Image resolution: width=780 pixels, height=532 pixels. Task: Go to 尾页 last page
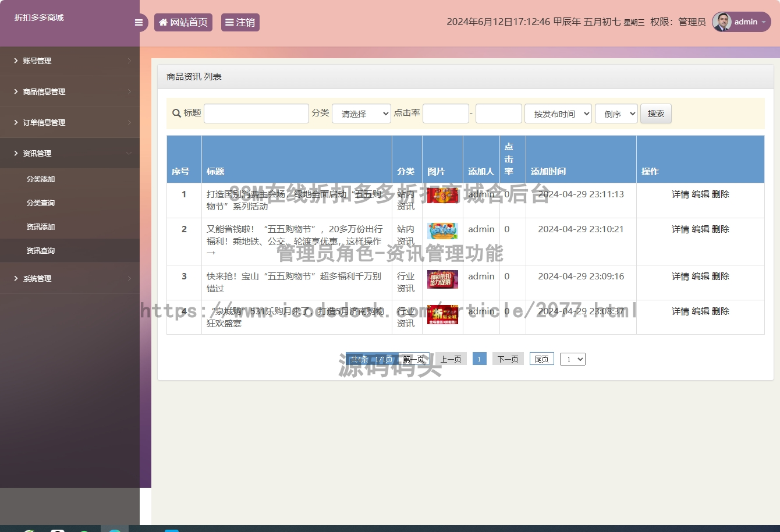pos(542,359)
